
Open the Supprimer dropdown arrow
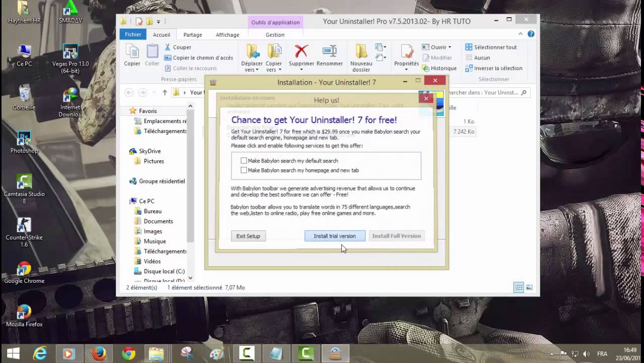click(x=301, y=70)
